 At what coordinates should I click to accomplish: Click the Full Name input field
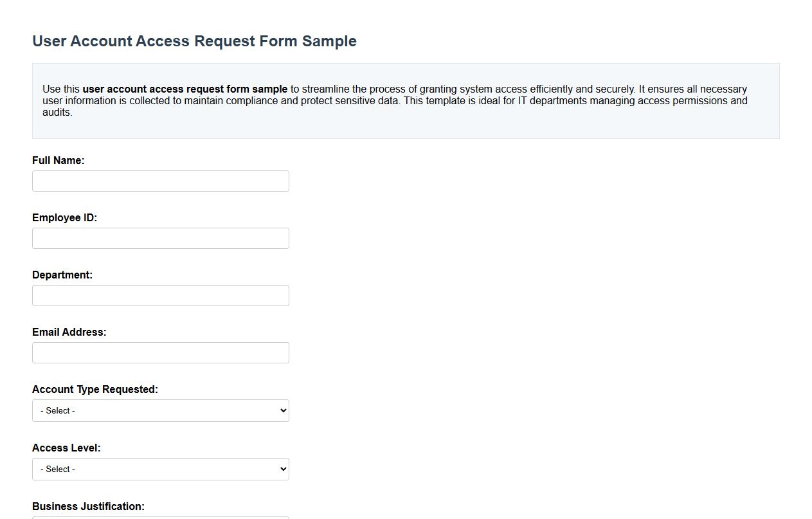pyautogui.click(x=160, y=181)
